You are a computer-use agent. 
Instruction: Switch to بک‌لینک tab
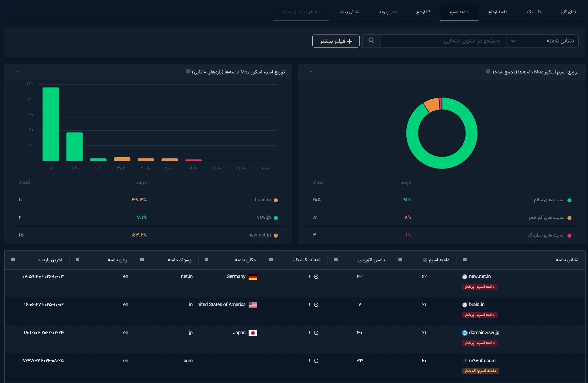tap(534, 12)
